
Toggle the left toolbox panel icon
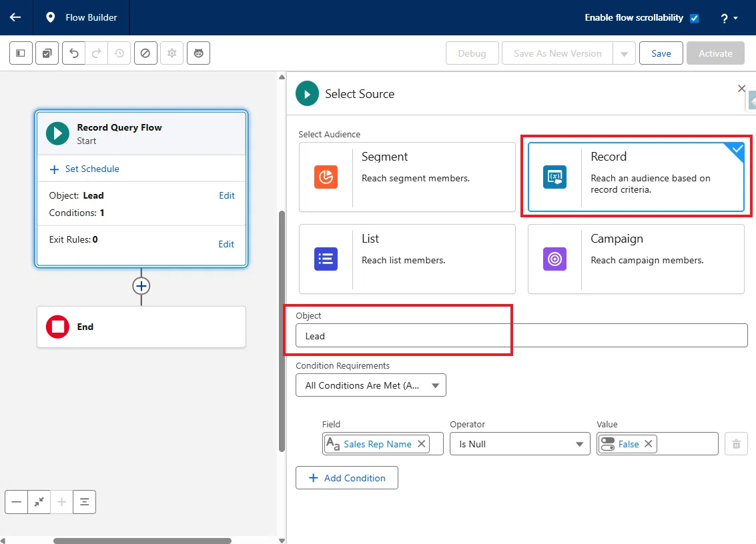click(x=21, y=53)
